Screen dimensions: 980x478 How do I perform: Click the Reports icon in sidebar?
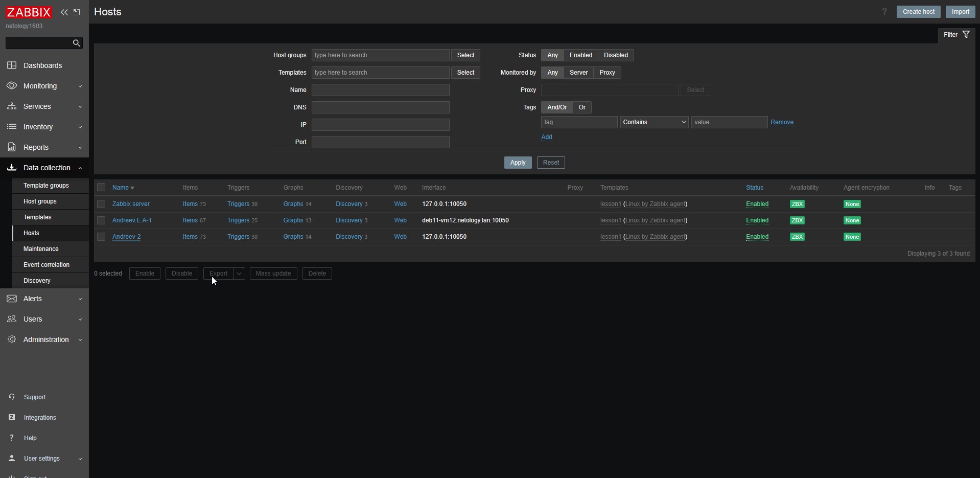pos(12,147)
